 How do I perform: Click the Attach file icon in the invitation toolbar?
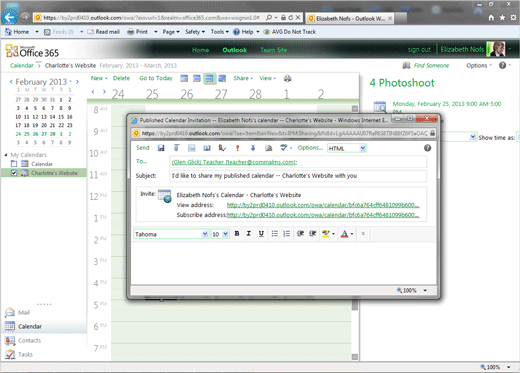[x=176, y=148]
